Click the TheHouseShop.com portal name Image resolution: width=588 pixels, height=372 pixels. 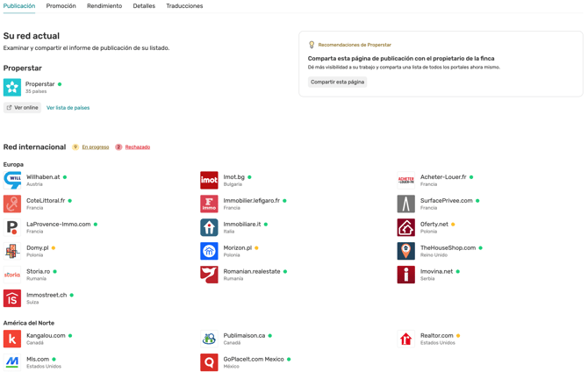(448, 248)
